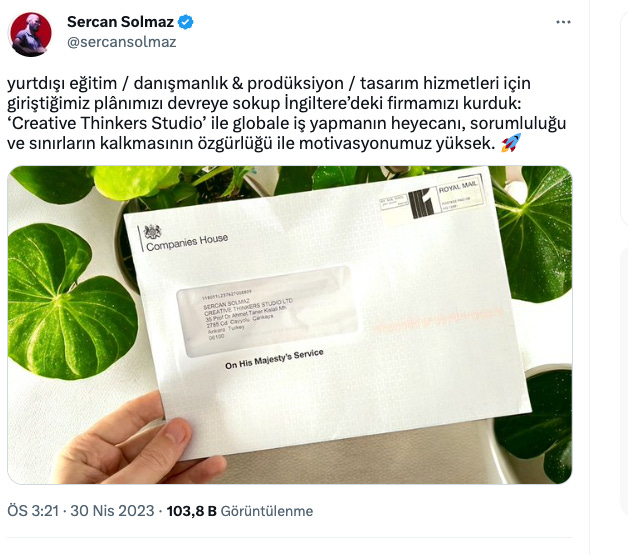
Task: Click Sercan Solmaz's profile avatar
Action: click(x=31, y=34)
